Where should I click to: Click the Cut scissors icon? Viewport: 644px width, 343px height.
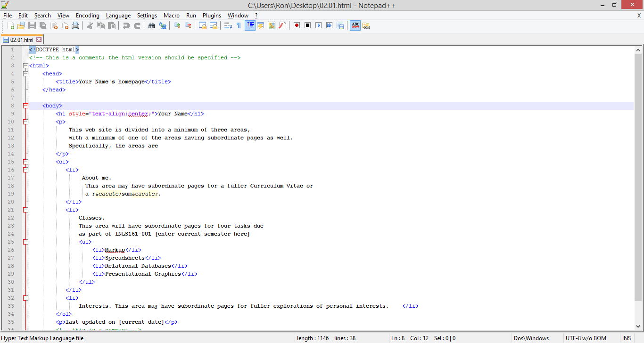tap(90, 25)
